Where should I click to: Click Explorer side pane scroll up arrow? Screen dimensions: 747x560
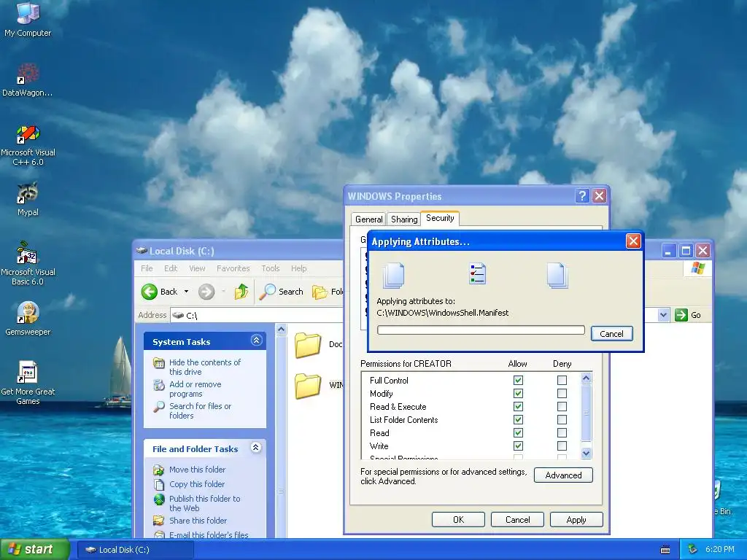(281, 329)
